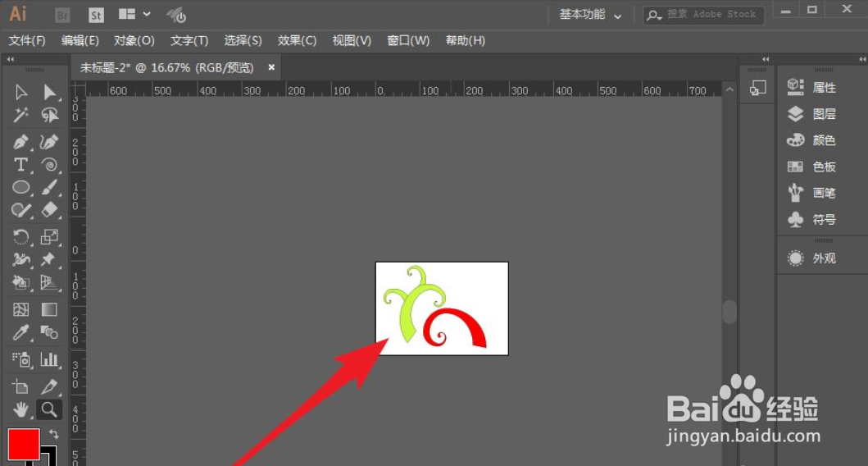Click the vertical scrollbar up arrow
Screen dimensions: 868x466
point(729,89)
